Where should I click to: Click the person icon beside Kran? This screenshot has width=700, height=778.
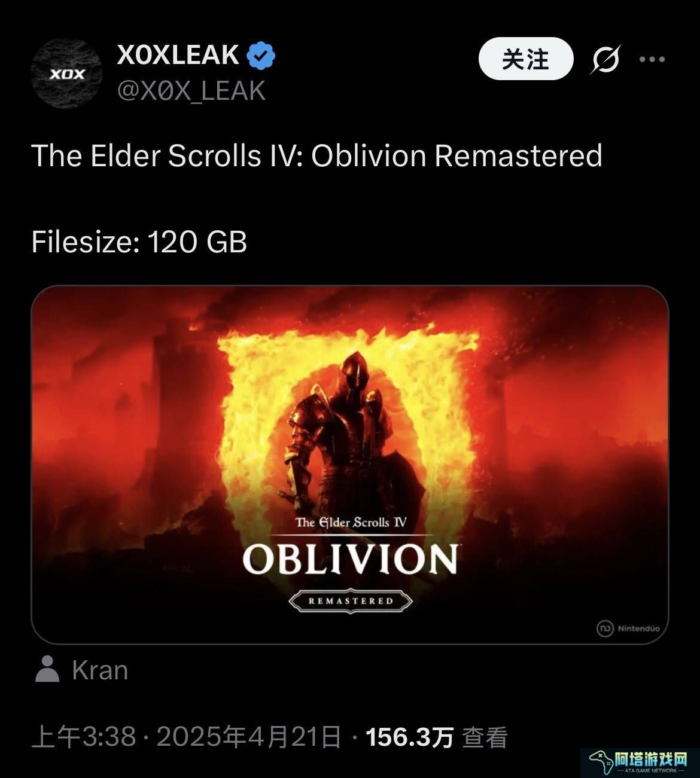click(47, 669)
